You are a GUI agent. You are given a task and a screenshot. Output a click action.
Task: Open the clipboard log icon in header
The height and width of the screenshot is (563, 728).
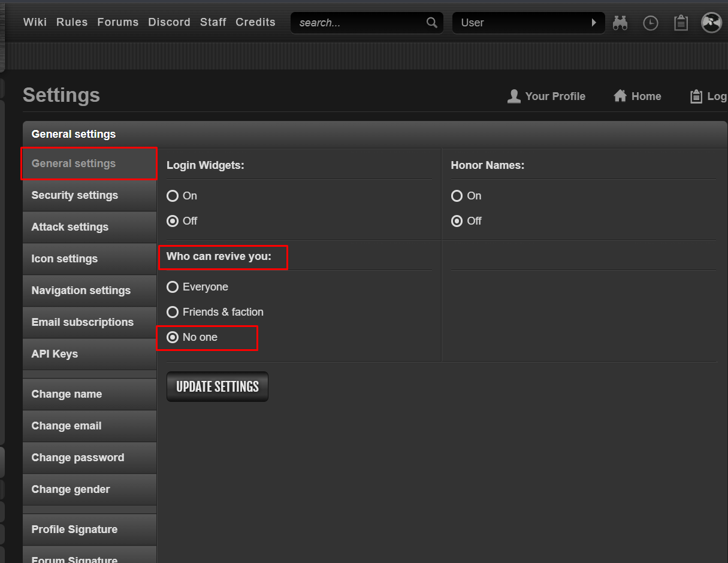click(681, 23)
